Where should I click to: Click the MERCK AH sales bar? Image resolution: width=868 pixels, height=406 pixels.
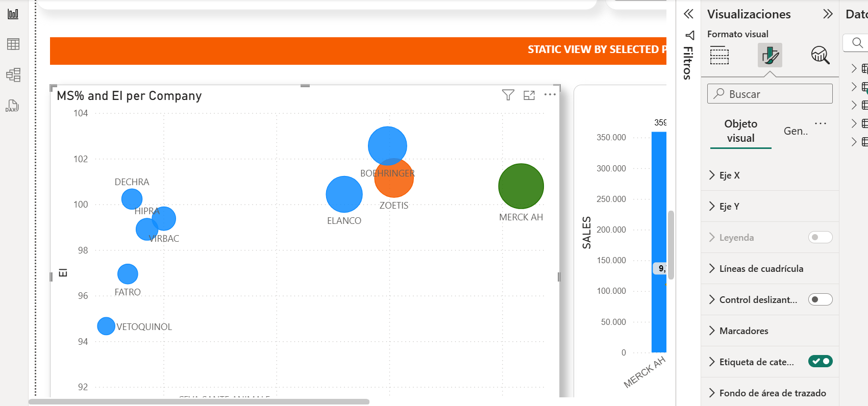[x=659, y=242]
